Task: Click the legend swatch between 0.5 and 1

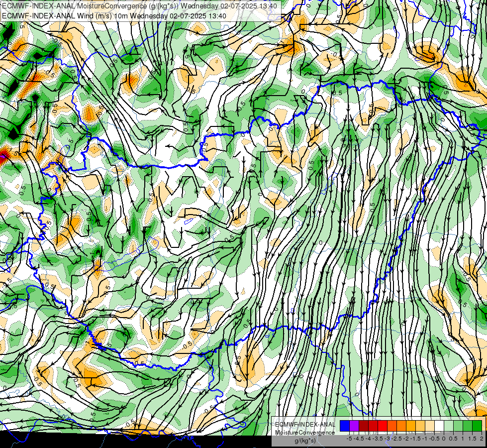Action: (x=458, y=426)
